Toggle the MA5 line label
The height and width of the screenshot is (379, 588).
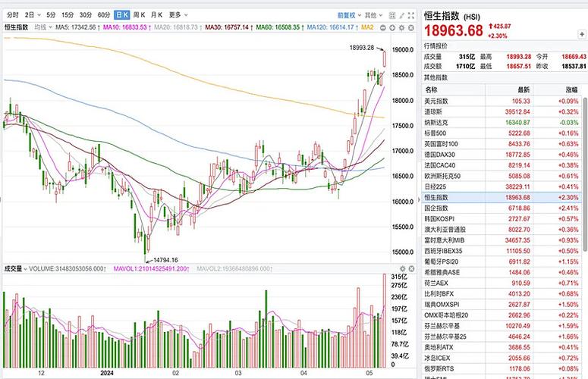(77, 27)
